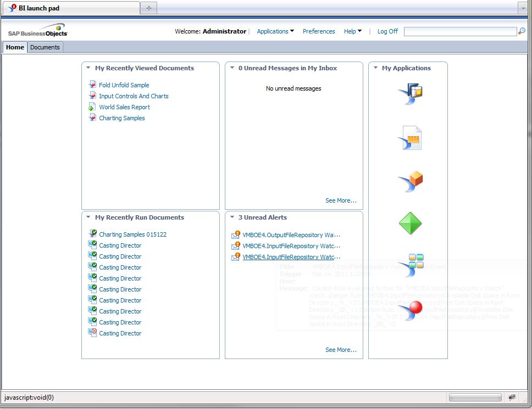Click the status bar icon at bottom right

pyautogui.click(x=512, y=397)
